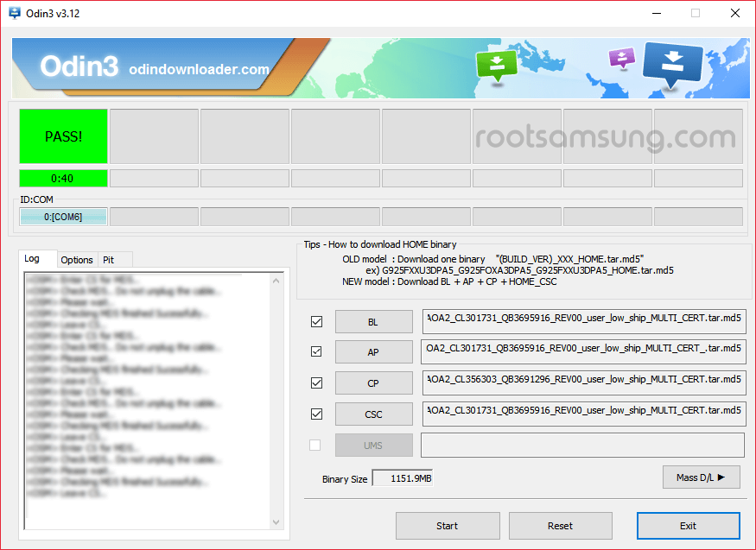Click the ID:COM label
This screenshot has width=756, height=550.
tap(36, 199)
